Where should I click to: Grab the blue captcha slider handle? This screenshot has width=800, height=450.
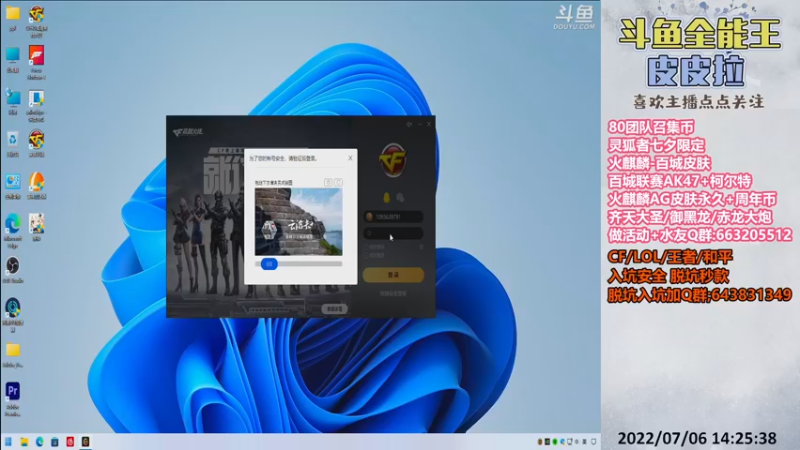click(269, 264)
